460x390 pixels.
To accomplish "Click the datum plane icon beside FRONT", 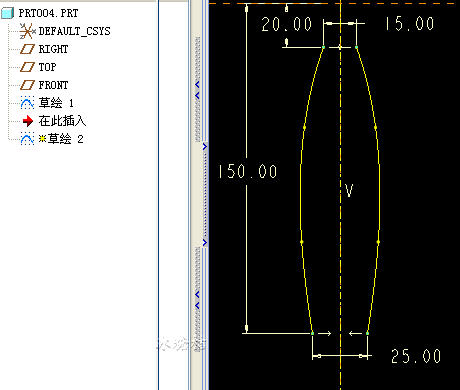I will coord(27,85).
